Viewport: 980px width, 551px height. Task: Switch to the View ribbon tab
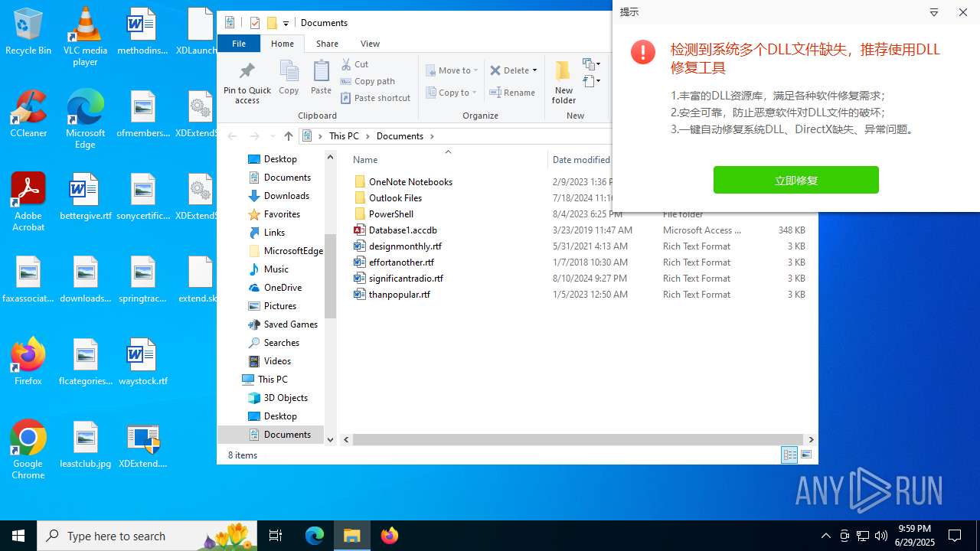pos(370,44)
